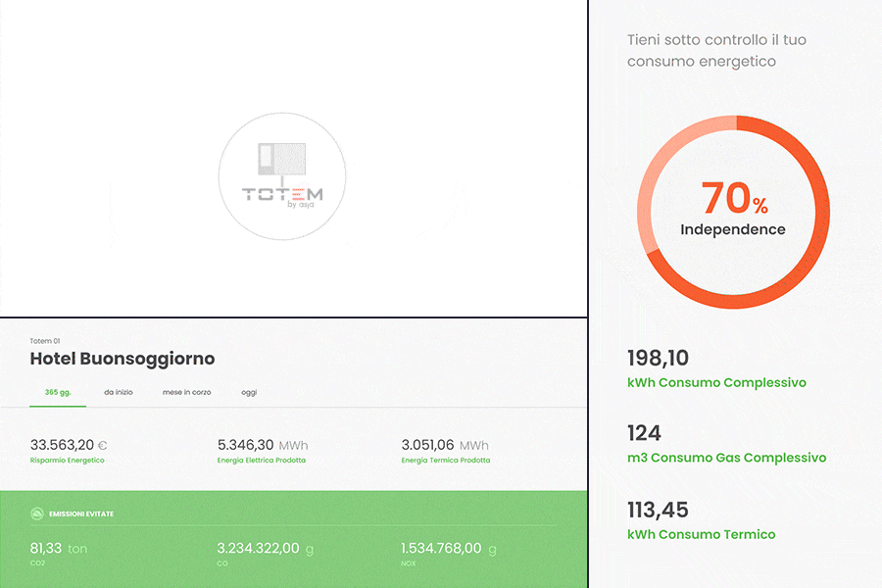Image resolution: width=882 pixels, height=588 pixels.
Task: Select the 365 gg. tab
Action: pyautogui.click(x=57, y=392)
